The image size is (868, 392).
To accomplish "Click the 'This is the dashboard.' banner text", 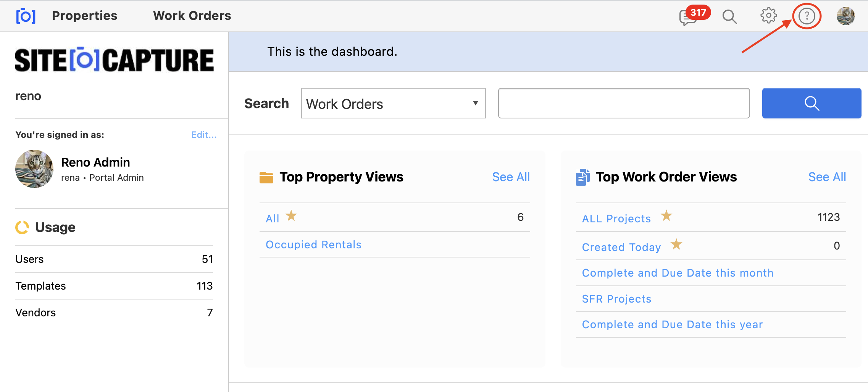I will [332, 52].
